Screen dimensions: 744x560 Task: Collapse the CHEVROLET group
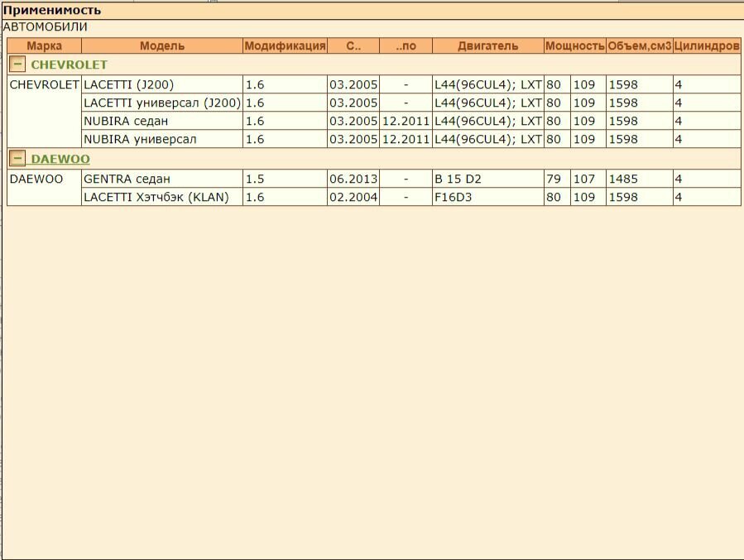pos(17,64)
